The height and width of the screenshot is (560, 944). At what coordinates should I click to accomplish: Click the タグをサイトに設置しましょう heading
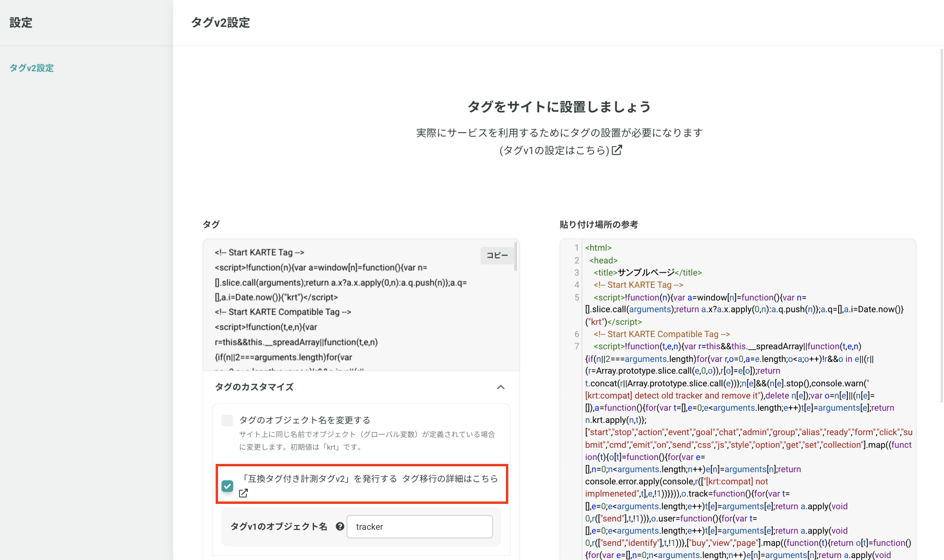559,107
